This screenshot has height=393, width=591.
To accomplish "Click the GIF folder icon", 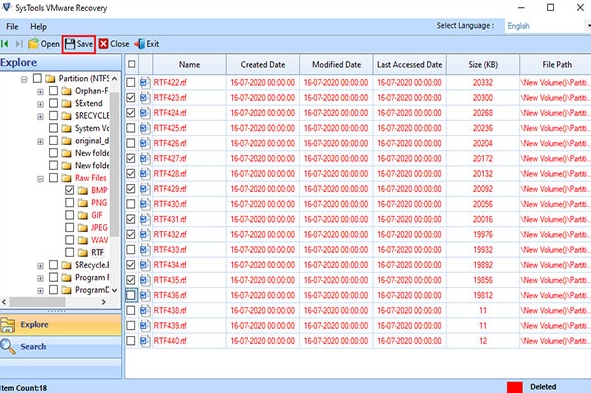I will [83, 215].
